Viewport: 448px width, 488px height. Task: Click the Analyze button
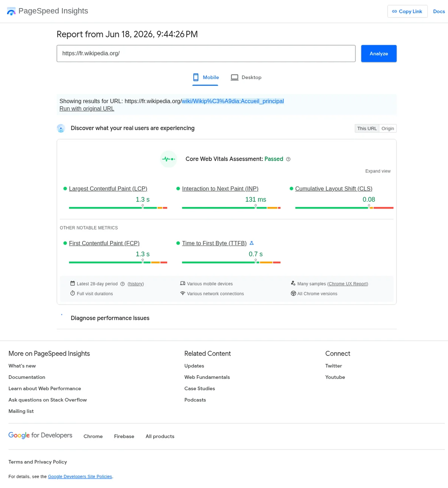(x=379, y=53)
